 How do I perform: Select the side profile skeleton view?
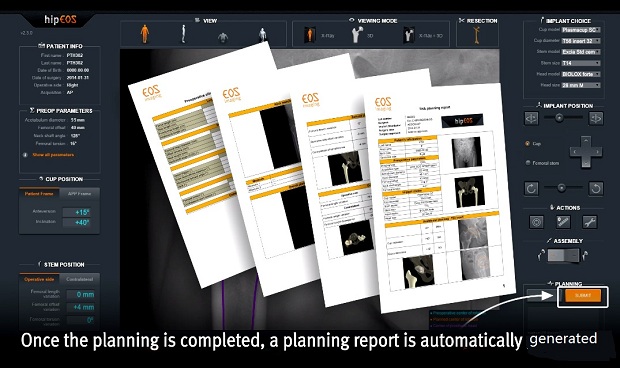pos(183,34)
